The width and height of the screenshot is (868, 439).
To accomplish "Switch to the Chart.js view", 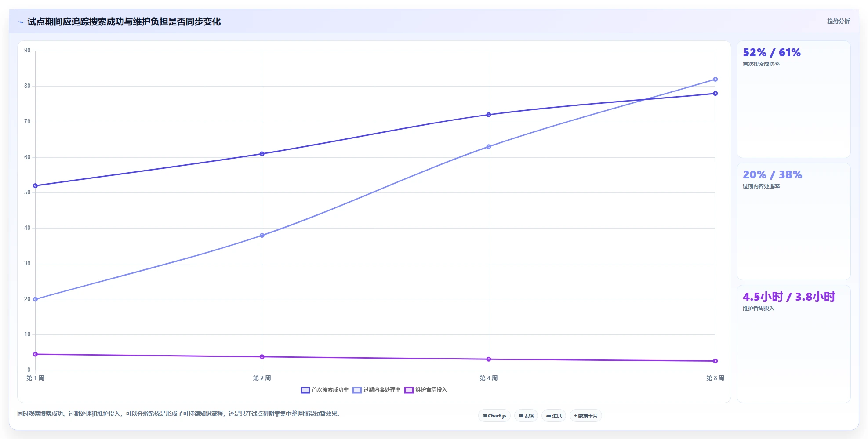I will 494,416.
